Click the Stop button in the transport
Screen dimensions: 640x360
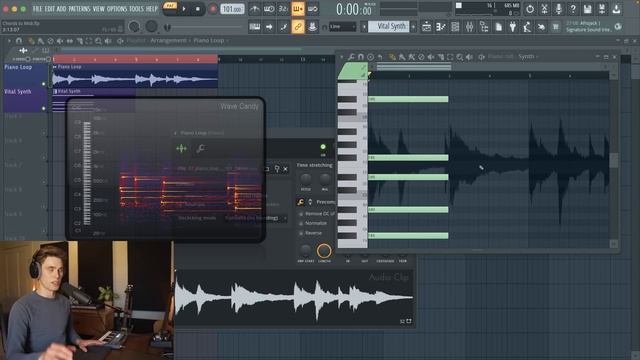[x=198, y=9]
